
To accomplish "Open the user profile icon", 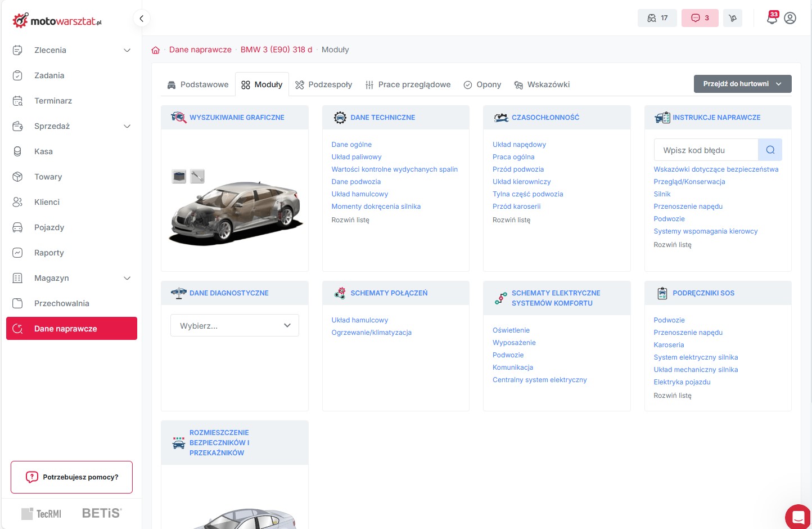I will tap(790, 18).
